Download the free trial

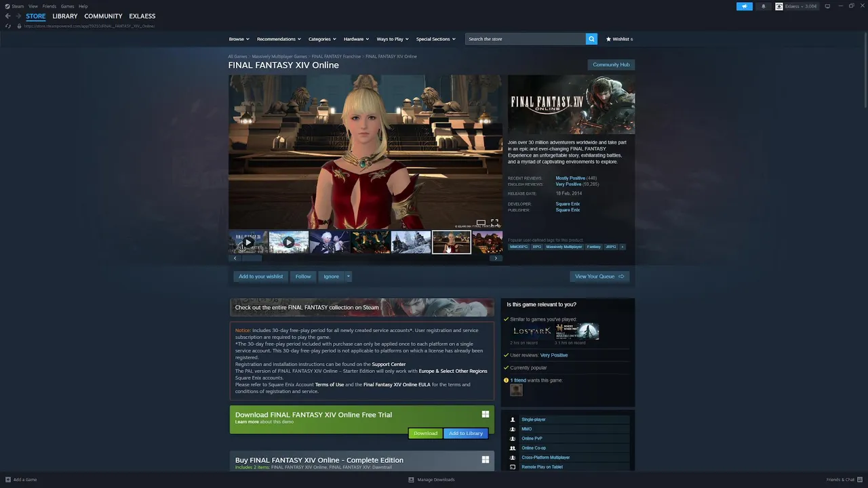[x=425, y=434]
